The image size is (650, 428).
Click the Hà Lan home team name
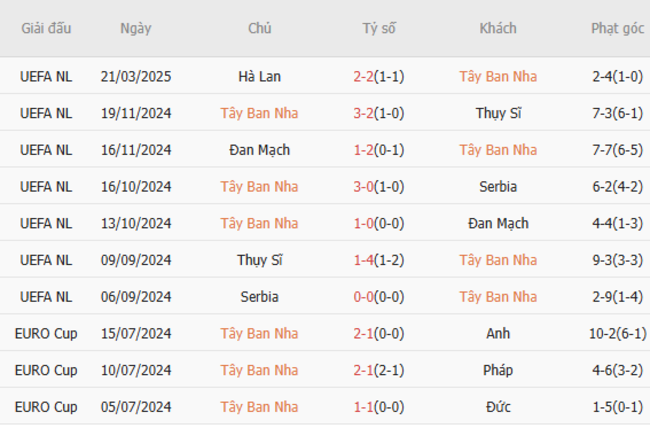click(259, 76)
